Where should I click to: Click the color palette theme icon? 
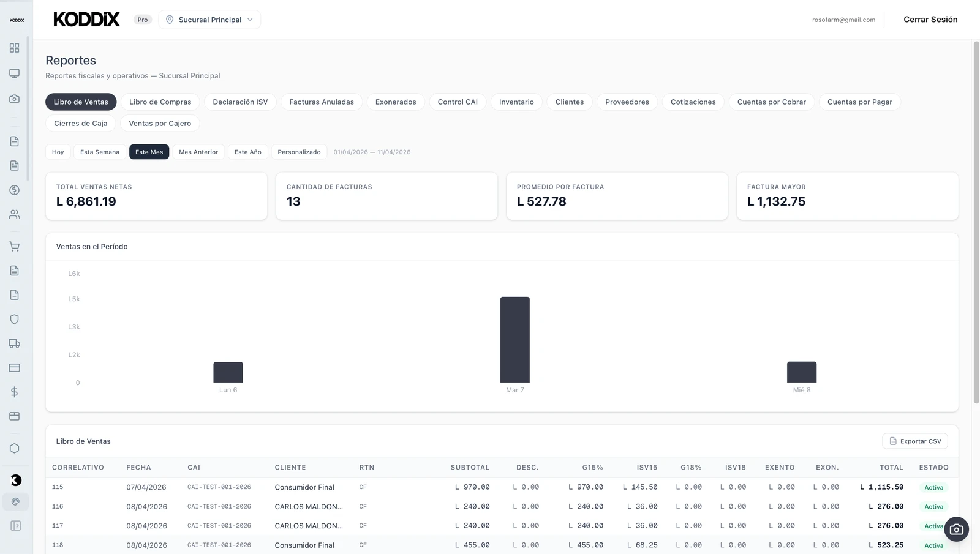15,502
